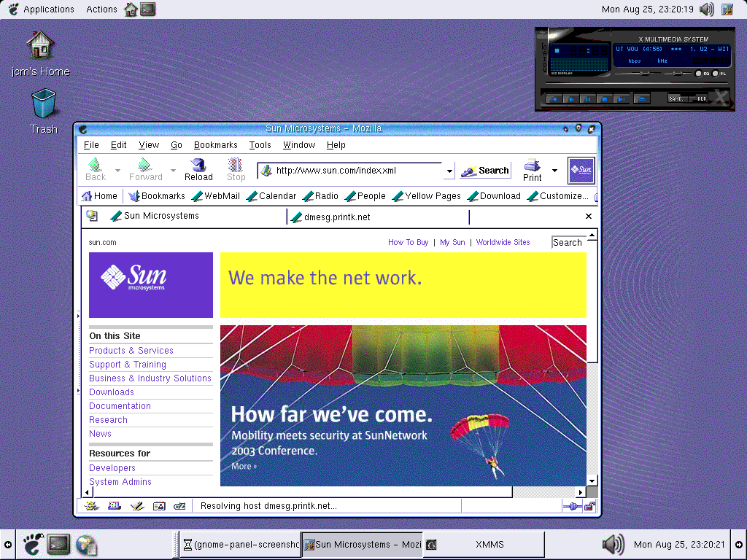The height and width of the screenshot is (560, 747).
Task: Click the Home personal toolbar icon
Action: [87, 195]
